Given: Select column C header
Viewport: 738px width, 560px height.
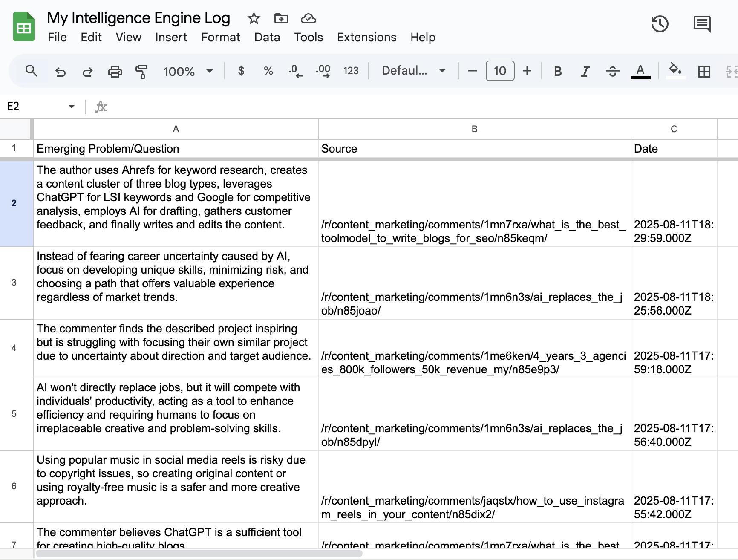Looking at the screenshot, I should coord(674,129).
